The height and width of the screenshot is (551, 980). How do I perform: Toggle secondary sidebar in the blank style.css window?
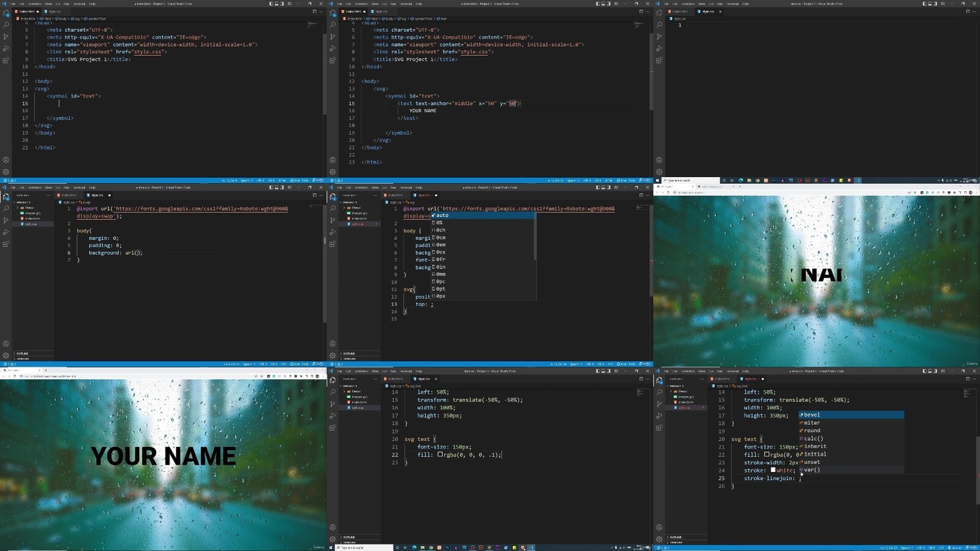click(x=937, y=4)
